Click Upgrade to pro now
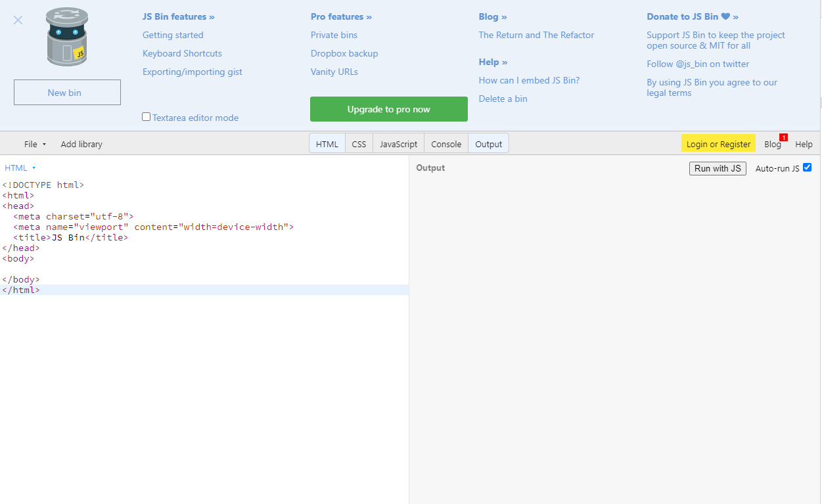Screen dimensions: 822x504 389,109
